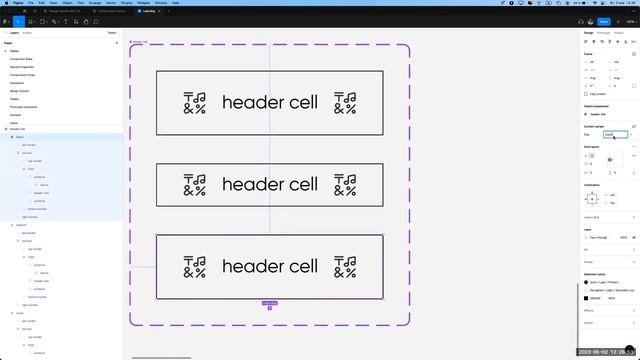640x360 pixels.
Task: Select the Hand tool
Action: pos(86,22)
